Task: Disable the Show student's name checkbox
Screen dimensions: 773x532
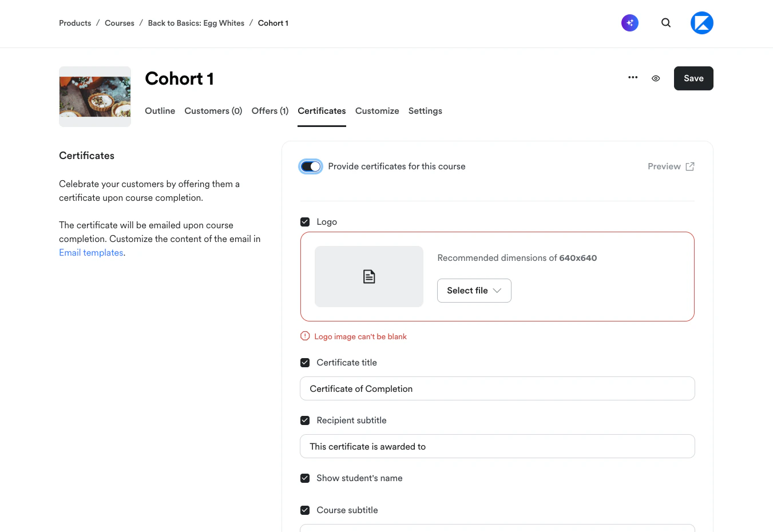Action: coord(305,478)
